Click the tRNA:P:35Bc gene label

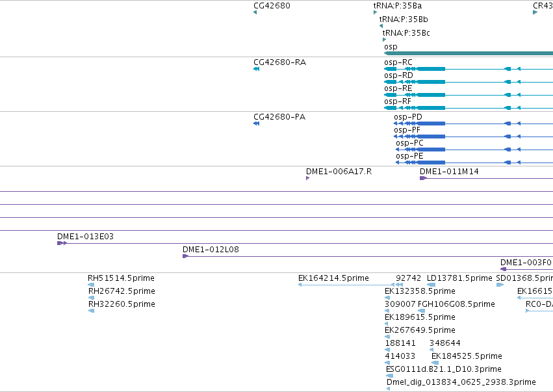pos(406,33)
